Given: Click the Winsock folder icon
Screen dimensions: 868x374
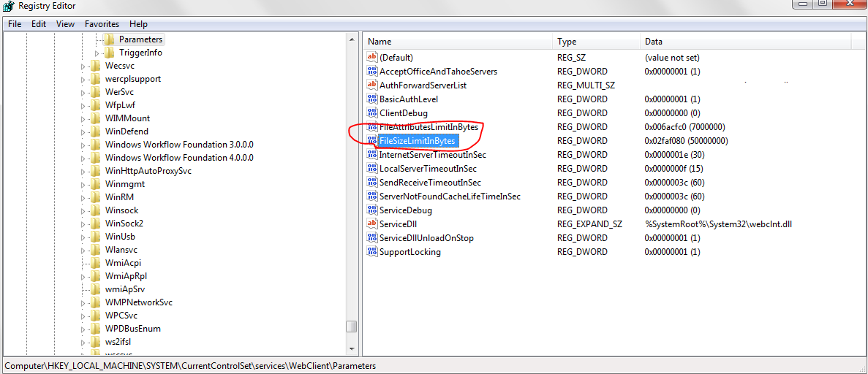Looking at the screenshot, I should pos(95,210).
